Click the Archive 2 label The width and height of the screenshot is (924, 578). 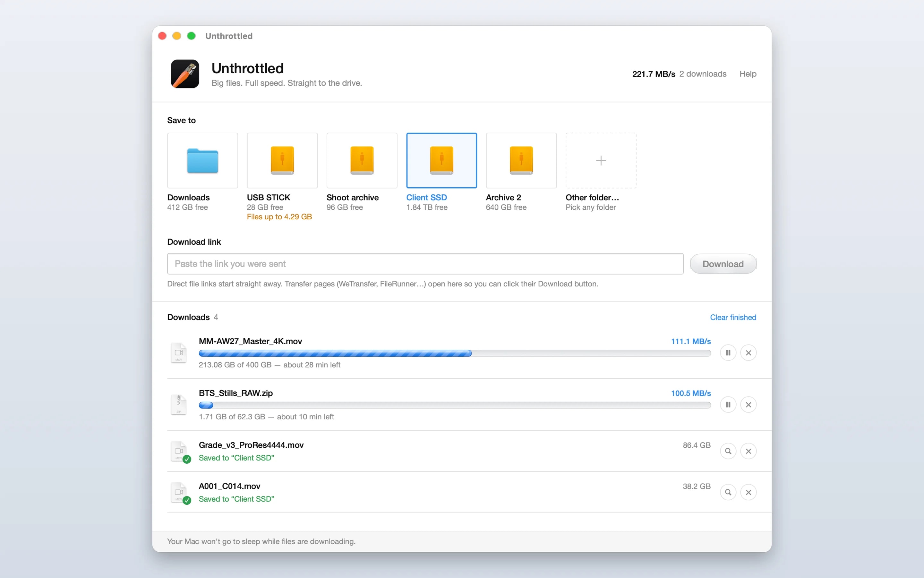click(503, 197)
